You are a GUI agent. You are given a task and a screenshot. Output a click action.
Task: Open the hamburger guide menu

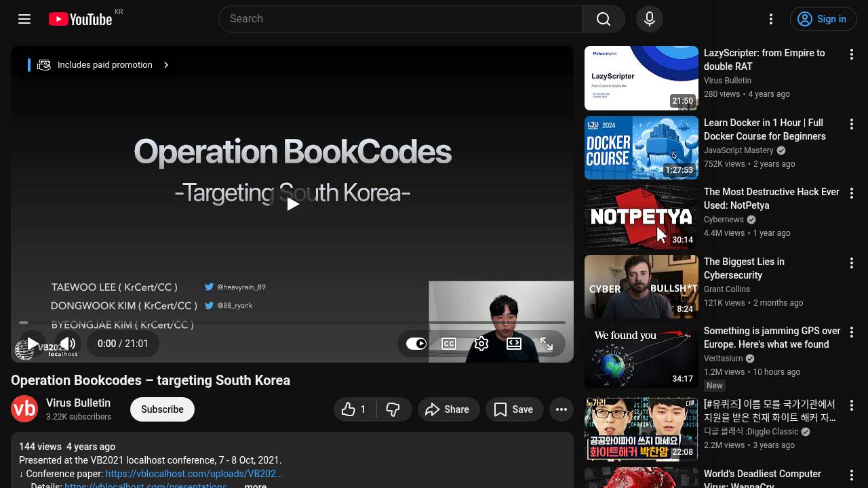pyautogui.click(x=24, y=19)
